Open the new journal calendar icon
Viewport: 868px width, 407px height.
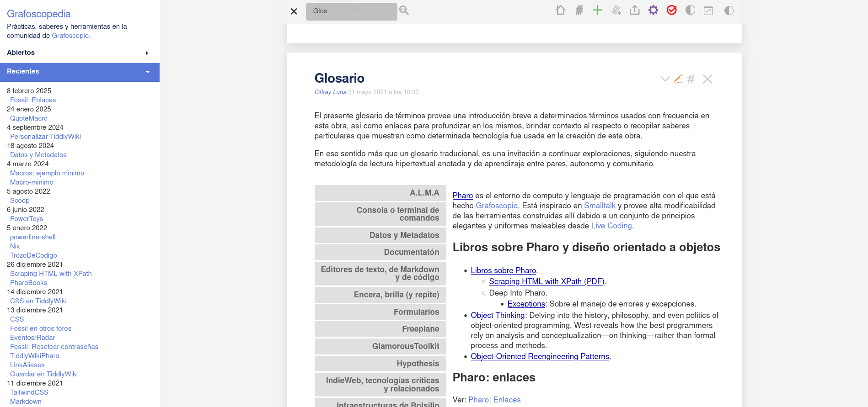tap(708, 10)
